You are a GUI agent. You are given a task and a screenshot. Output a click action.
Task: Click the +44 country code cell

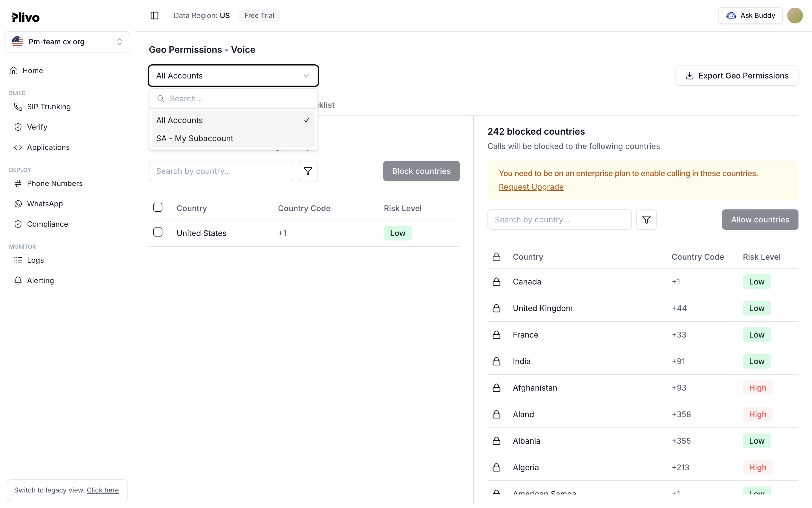click(679, 308)
